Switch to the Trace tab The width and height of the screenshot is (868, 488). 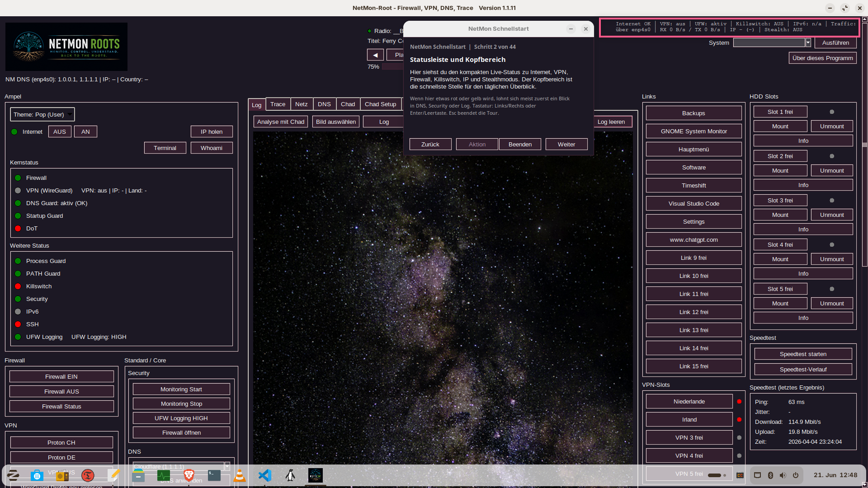tap(278, 104)
